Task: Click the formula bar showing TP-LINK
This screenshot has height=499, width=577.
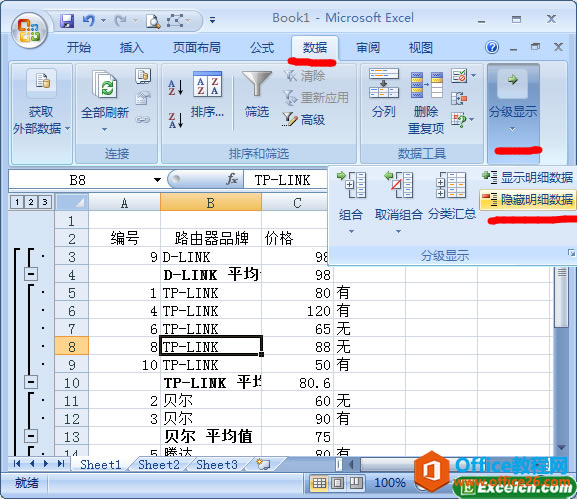Action: (286, 180)
